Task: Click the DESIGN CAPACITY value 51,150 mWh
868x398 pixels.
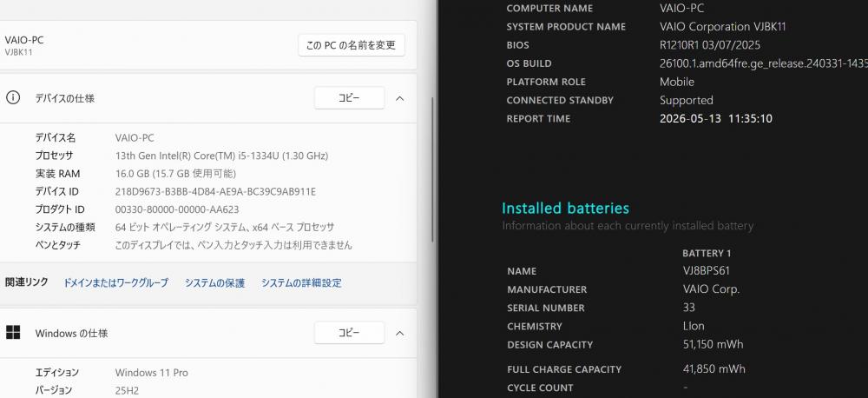Action: [713, 344]
